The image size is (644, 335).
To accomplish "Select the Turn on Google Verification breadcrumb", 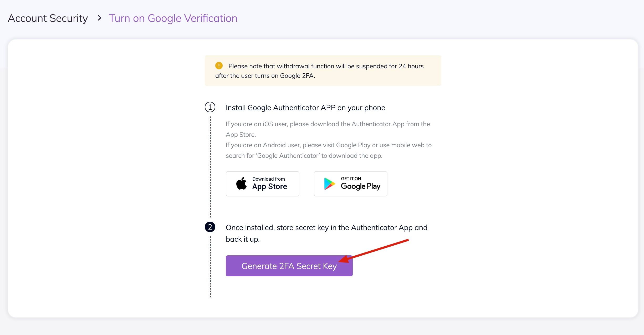I will (173, 18).
